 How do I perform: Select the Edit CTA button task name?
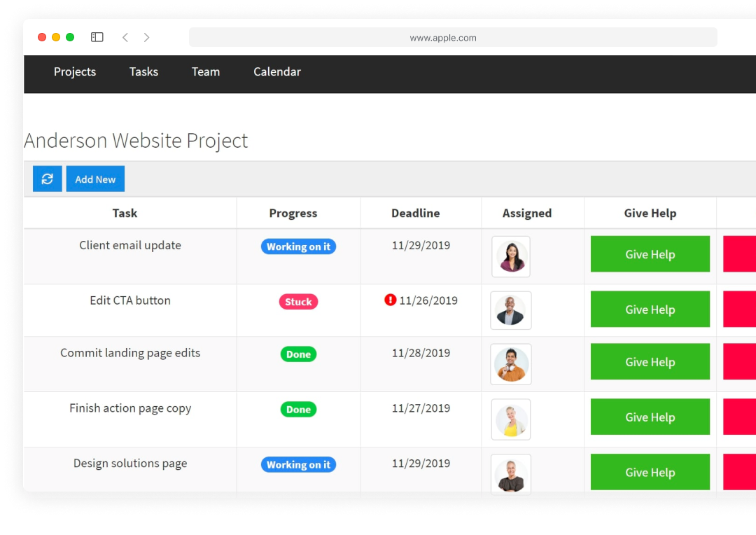pos(130,300)
